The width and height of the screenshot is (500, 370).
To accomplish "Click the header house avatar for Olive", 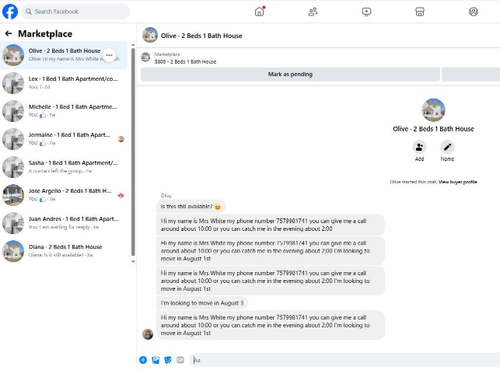I will 150,35.
